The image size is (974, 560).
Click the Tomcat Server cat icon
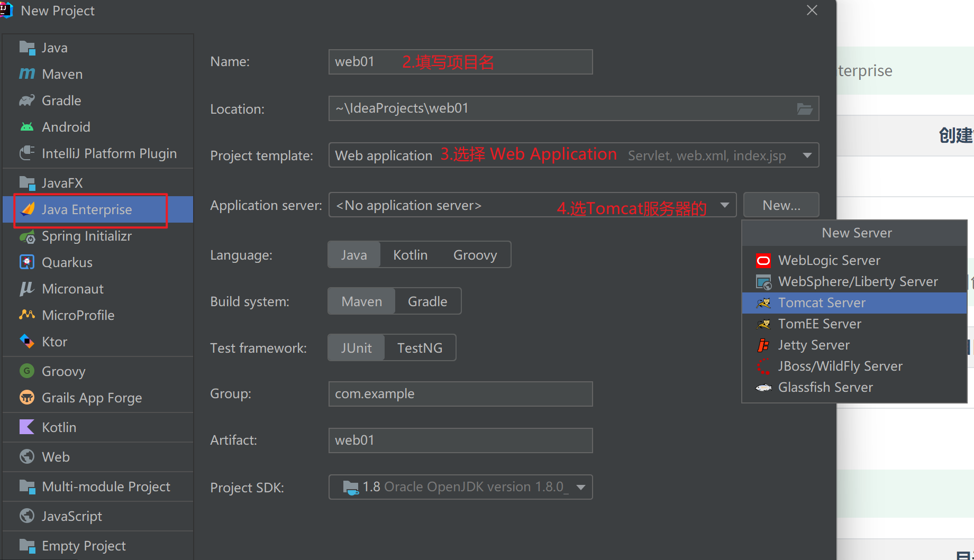tap(763, 303)
